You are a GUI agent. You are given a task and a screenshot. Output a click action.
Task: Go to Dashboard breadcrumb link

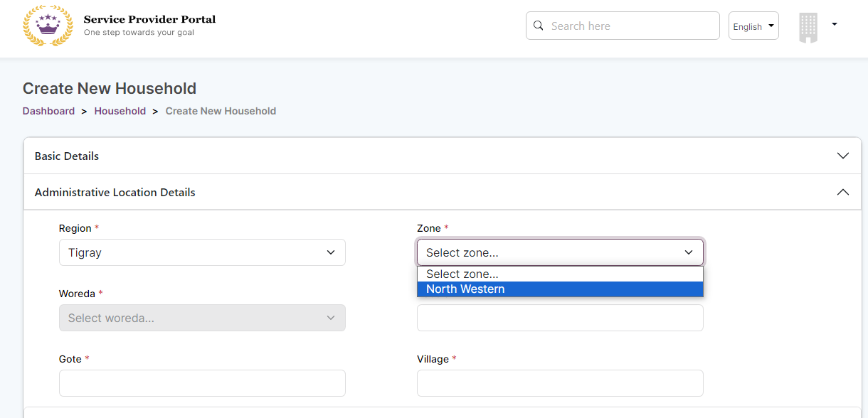[48, 111]
